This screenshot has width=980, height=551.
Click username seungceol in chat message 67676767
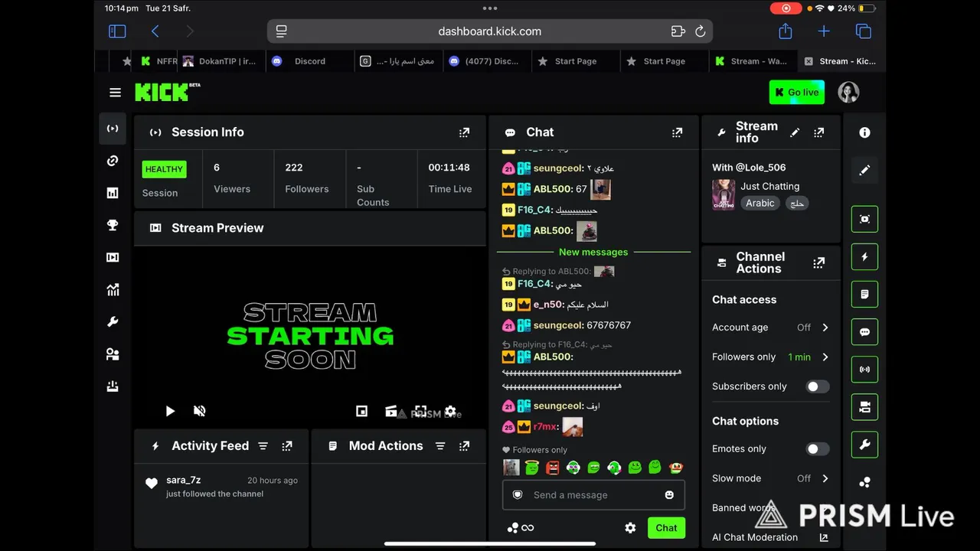click(x=558, y=325)
